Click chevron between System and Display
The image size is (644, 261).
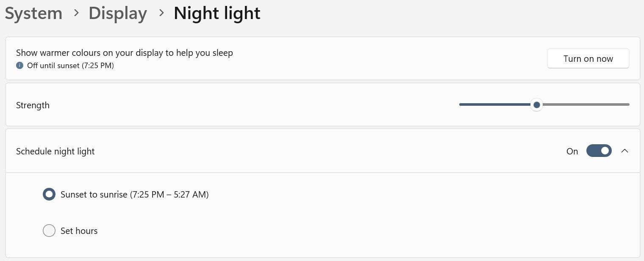point(76,13)
